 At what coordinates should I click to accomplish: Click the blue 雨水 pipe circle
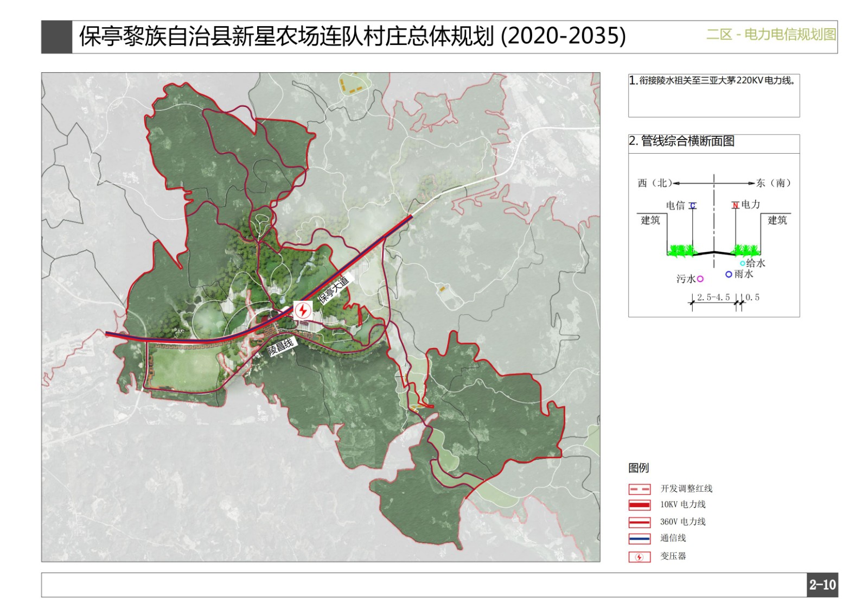pos(729,274)
